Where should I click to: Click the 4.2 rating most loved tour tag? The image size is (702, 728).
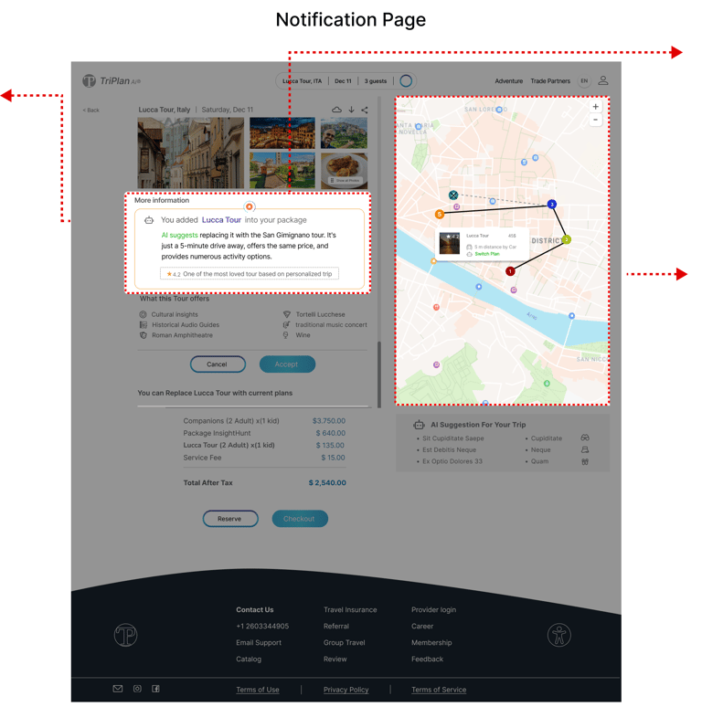250,274
